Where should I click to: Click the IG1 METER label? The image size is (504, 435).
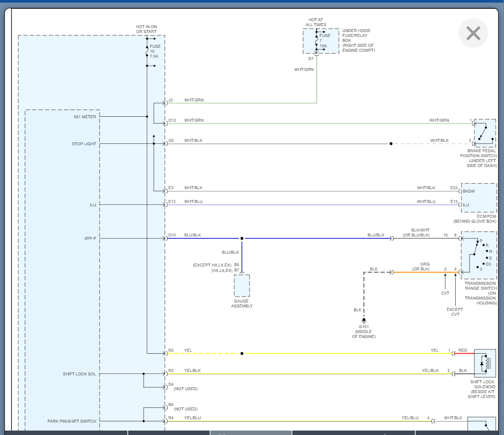coord(85,117)
